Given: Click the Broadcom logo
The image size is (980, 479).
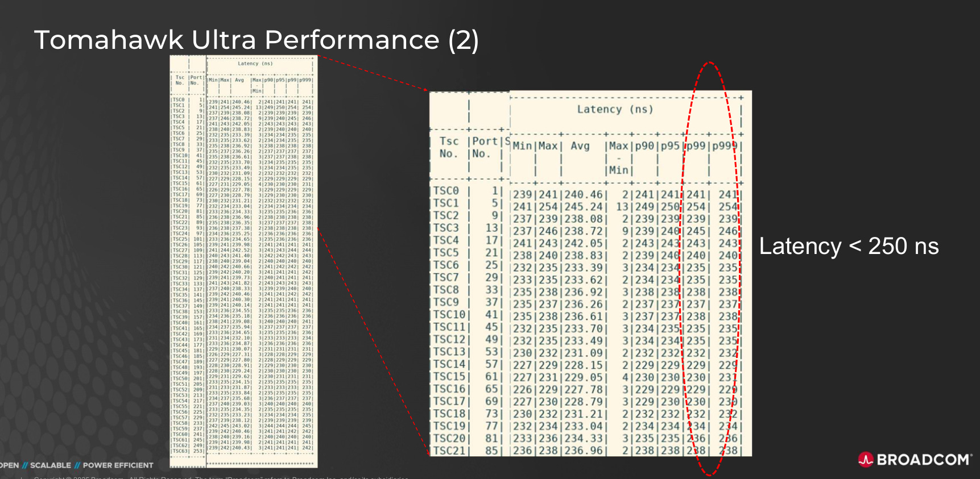Looking at the screenshot, I should pyautogui.click(x=915, y=460).
